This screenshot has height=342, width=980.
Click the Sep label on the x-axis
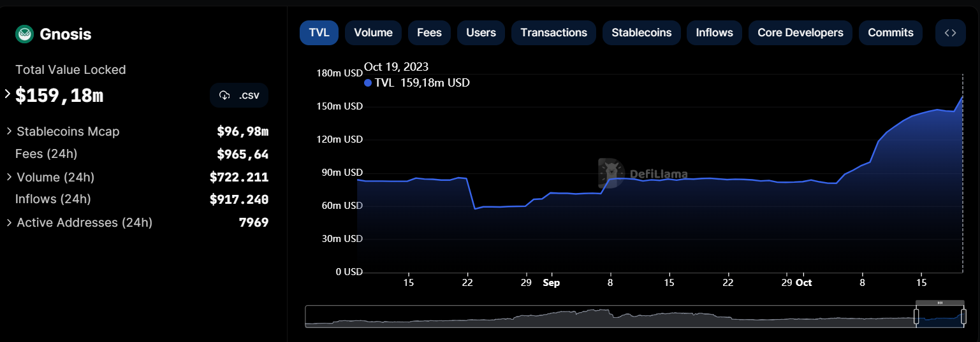point(552,283)
